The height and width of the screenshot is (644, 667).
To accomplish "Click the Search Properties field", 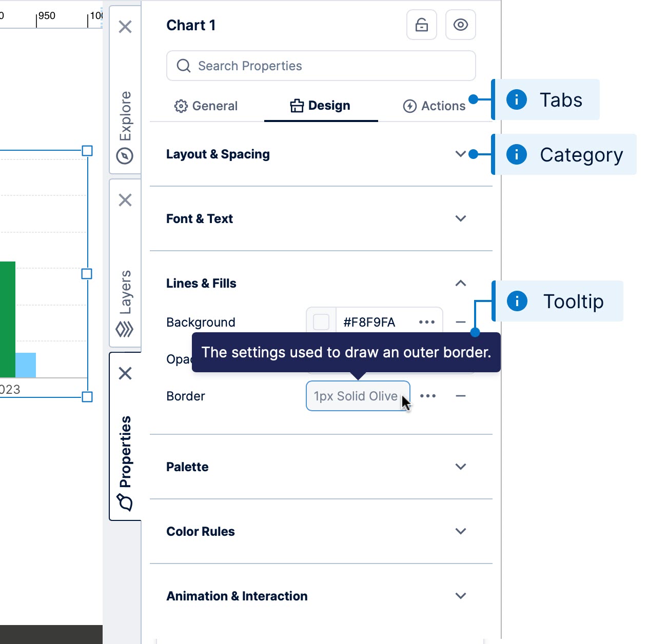I will coord(321,66).
